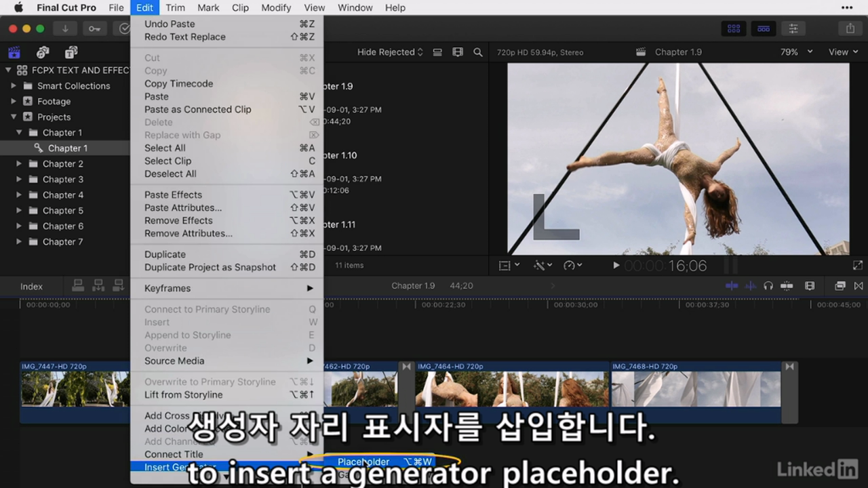This screenshot has height=488, width=868.
Task: Open the Window menu
Action: coord(355,8)
